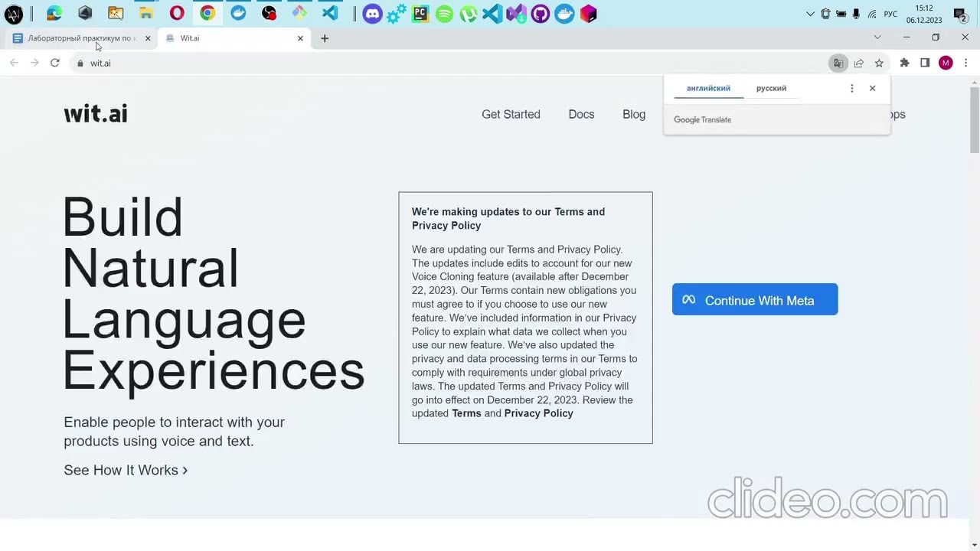This screenshot has height=551, width=980.
Task: Open a new browser tab
Action: (325, 38)
